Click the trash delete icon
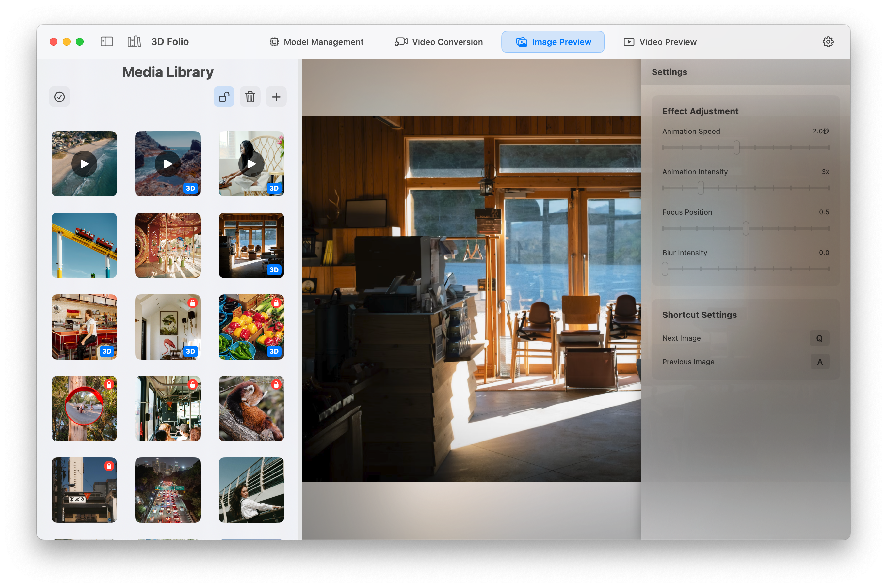This screenshot has height=588, width=887. [x=250, y=97]
